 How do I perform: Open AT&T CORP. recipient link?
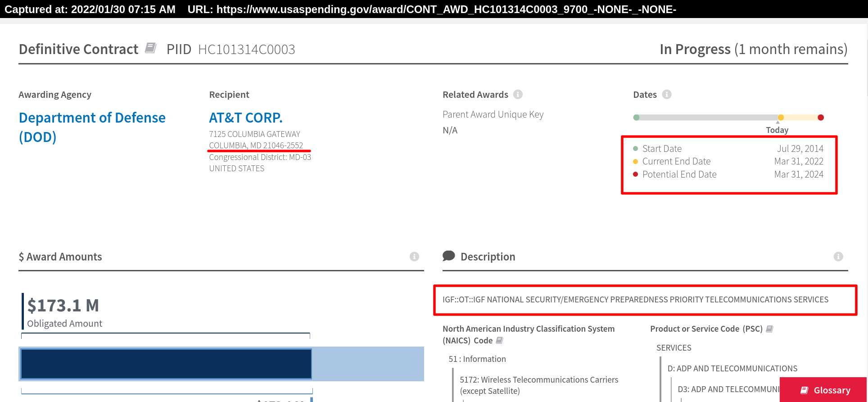[x=246, y=118]
